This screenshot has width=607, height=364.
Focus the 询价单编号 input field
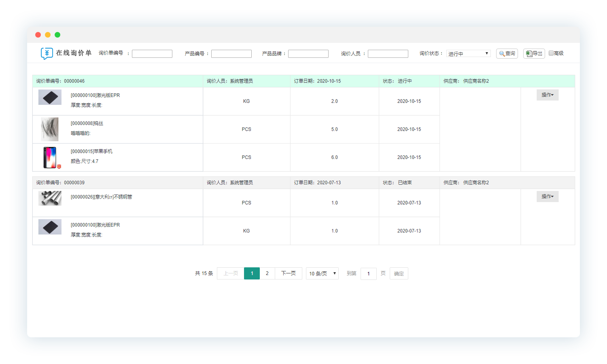[152, 54]
